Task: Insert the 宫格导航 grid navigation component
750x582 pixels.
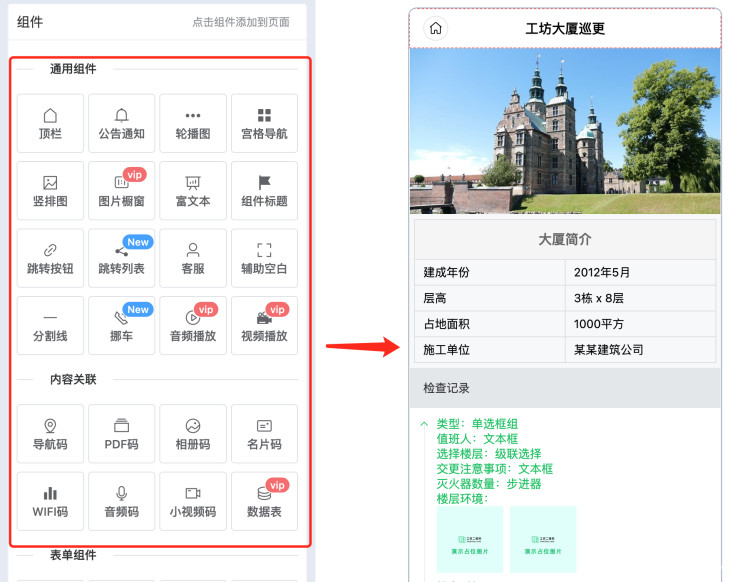Action: point(264,123)
